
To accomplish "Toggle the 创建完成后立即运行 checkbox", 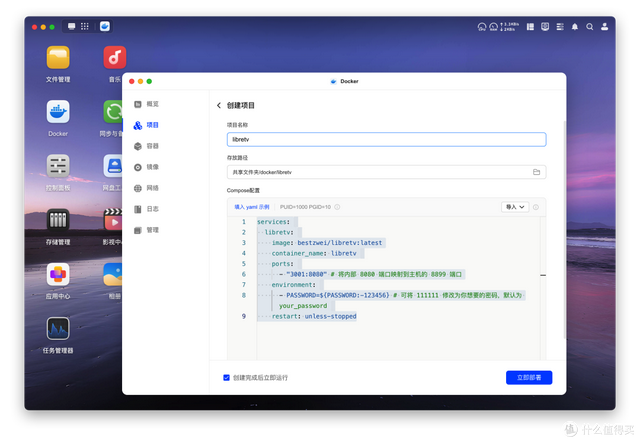I will pyautogui.click(x=226, y=377).
